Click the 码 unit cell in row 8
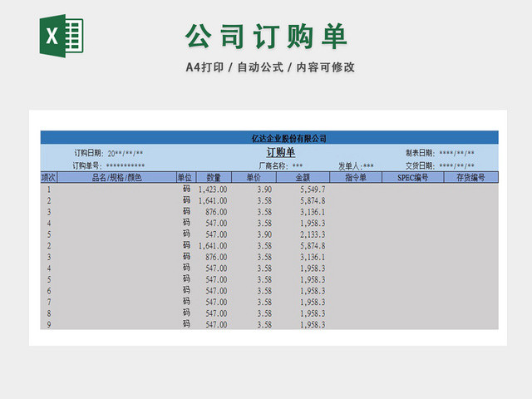532x399 pixels. click(186, 313)
